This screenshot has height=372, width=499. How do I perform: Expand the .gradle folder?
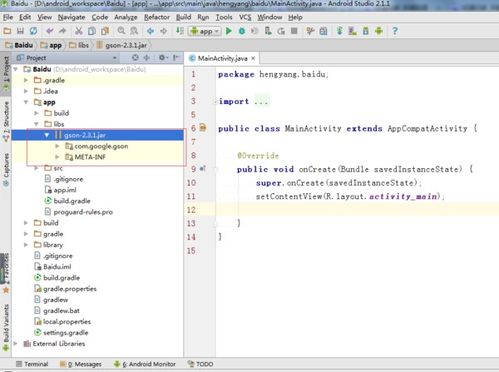pyautogui.click(x=26, y=80)
